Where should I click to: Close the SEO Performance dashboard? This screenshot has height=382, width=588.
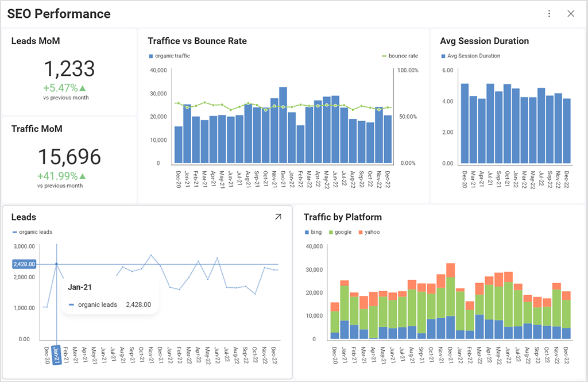coord(571,13)
